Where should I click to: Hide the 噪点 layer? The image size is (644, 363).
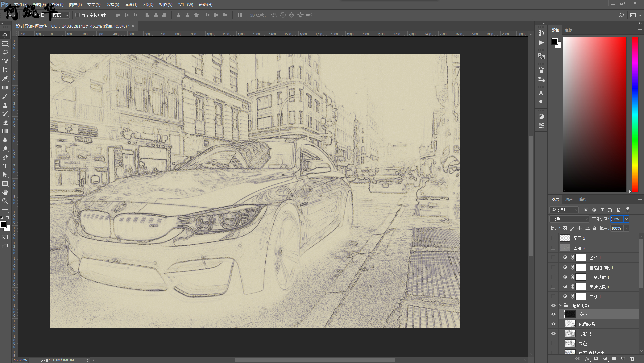pyautogui.click(x=553, y=314)
